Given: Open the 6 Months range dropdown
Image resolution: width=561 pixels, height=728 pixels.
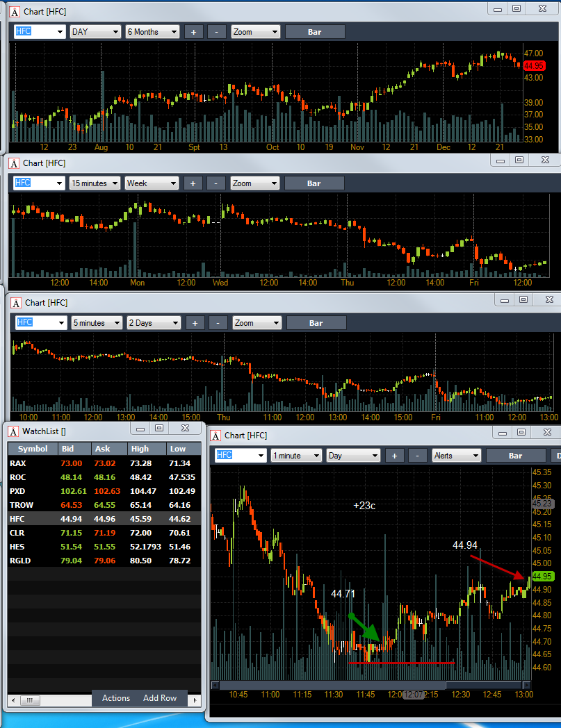Looking at the screenshot, I should [152, 32].
